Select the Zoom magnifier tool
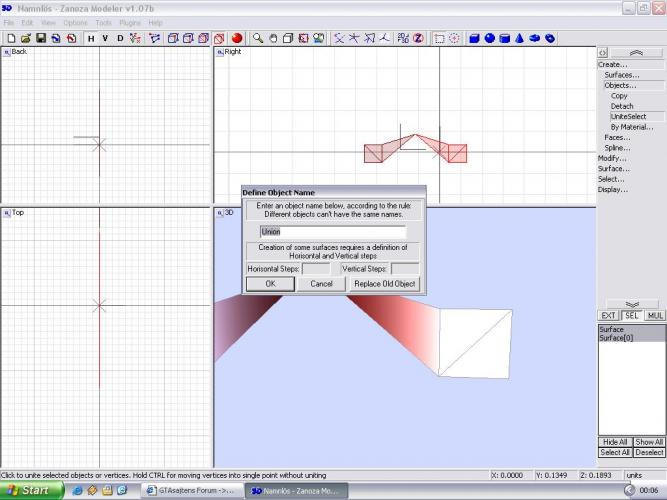The width and height of the screenshot is (667, 500). point(257,38)
